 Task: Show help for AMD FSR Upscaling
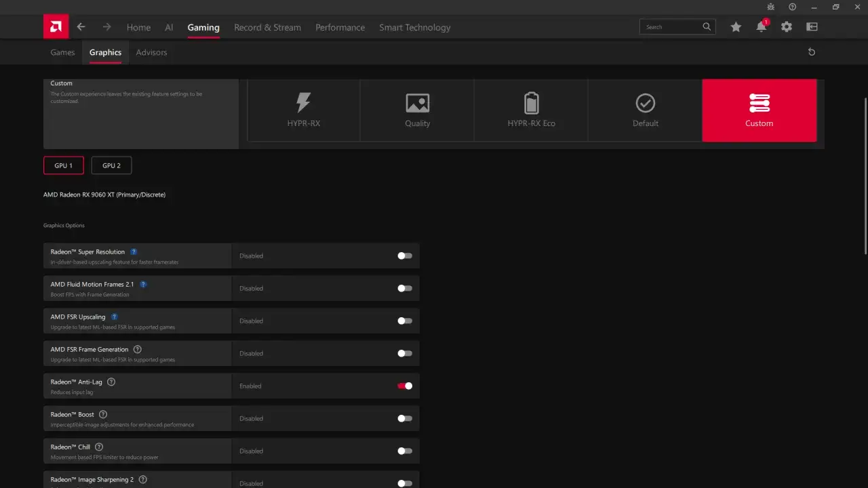(x=115, y=317)
